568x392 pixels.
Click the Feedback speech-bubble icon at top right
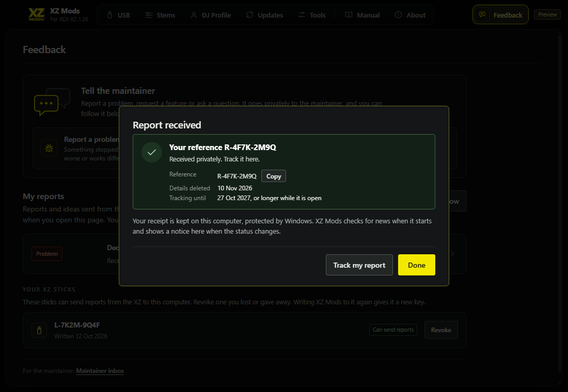click(x=482, y=14)
